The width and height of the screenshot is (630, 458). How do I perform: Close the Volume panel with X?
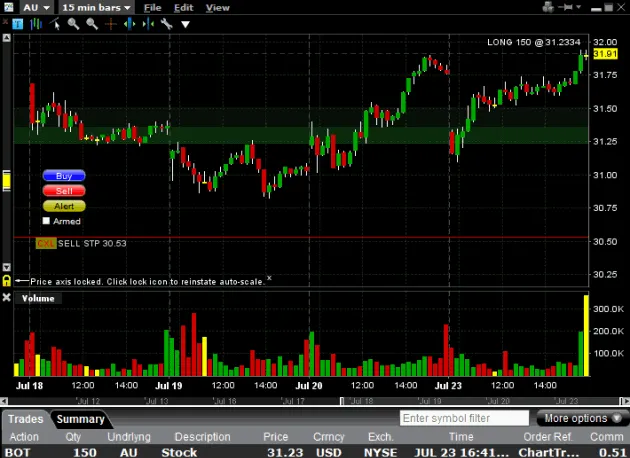coord(7,298)
